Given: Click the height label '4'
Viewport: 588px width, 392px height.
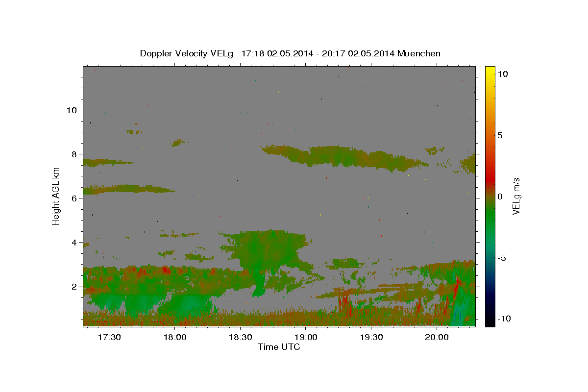Looking at the screenshot, I should (x=74, y=242).
